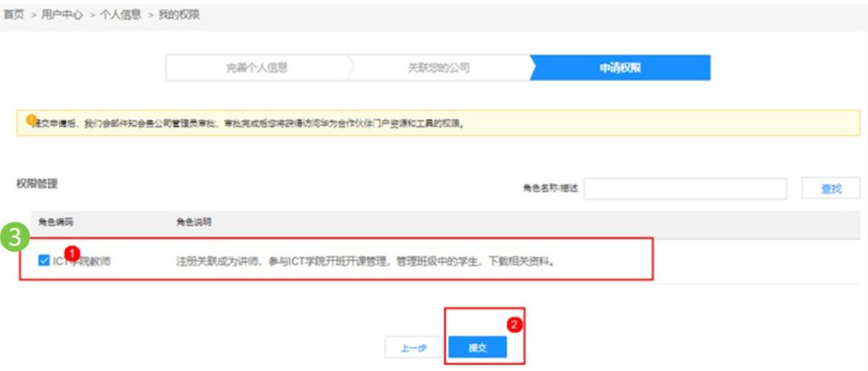Switch to the 关联您的公司 step
The image size is (868, 371).
point(438,68)
